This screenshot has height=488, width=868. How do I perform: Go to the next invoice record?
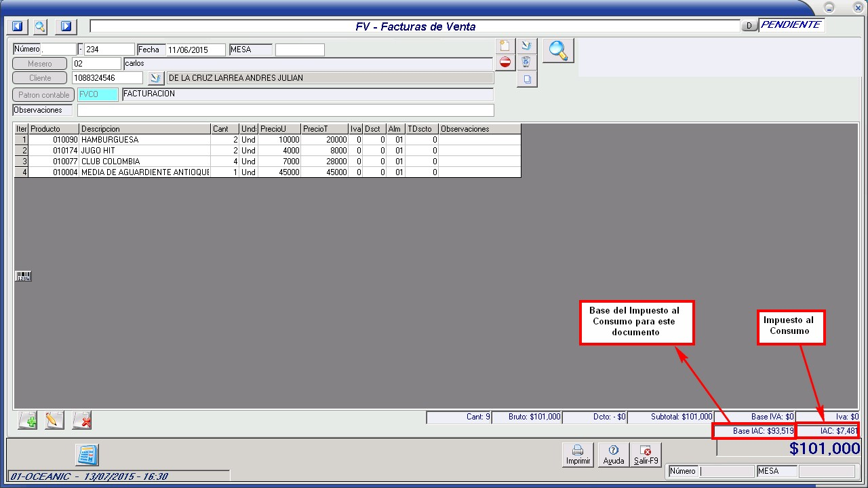[66, 26]
